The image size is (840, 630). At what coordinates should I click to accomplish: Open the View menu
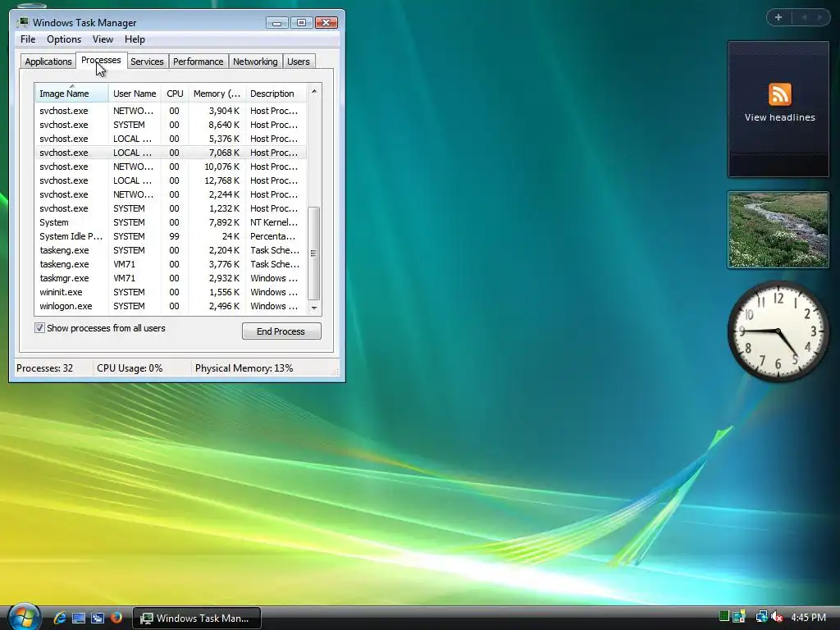(x=103, y=39)
